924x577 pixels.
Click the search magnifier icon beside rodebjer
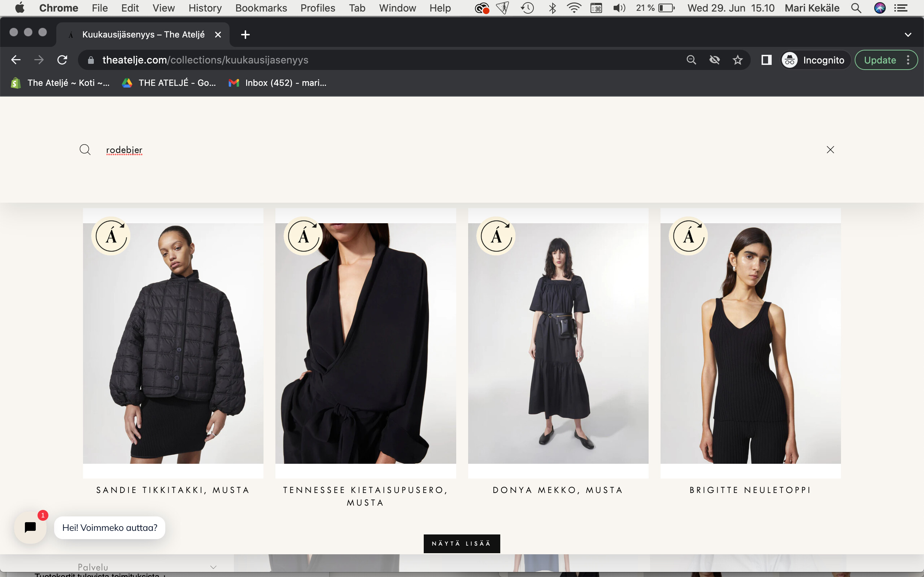85,150
